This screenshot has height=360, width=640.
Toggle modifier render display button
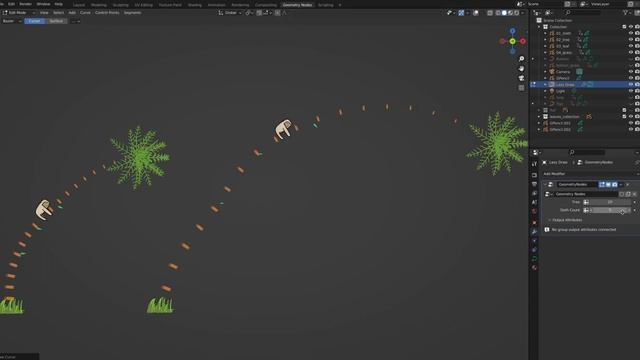(615, 184)
